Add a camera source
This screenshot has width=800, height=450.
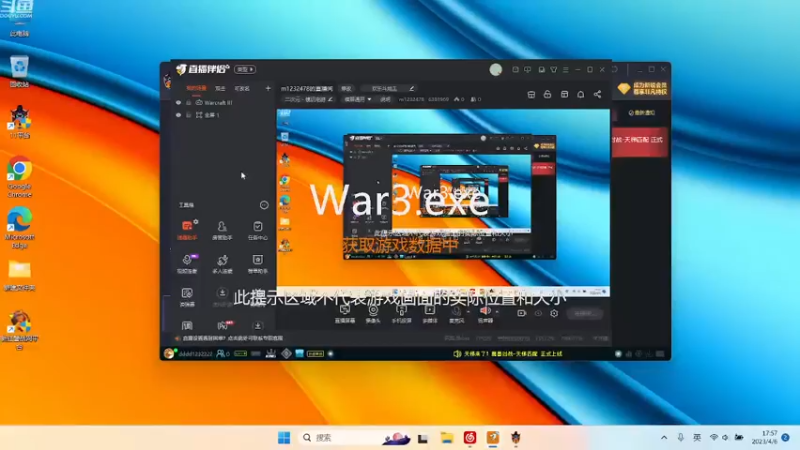coord(373,313)
